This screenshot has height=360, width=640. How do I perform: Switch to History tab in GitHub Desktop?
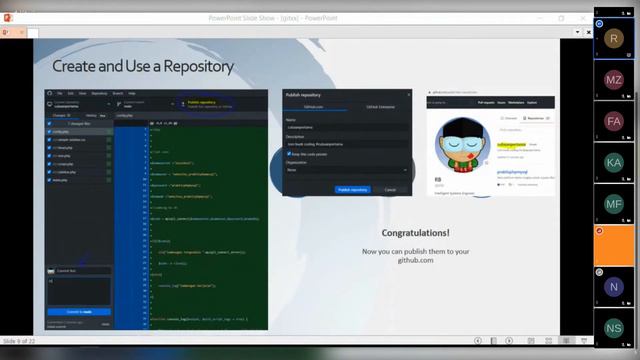coord(95,116)
